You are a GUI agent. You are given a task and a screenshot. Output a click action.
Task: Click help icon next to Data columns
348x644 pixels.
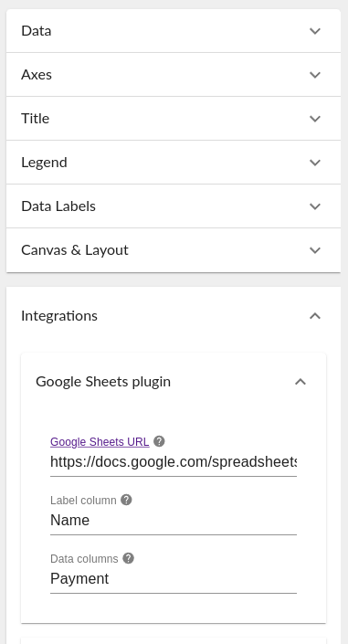tap(129, 558)
